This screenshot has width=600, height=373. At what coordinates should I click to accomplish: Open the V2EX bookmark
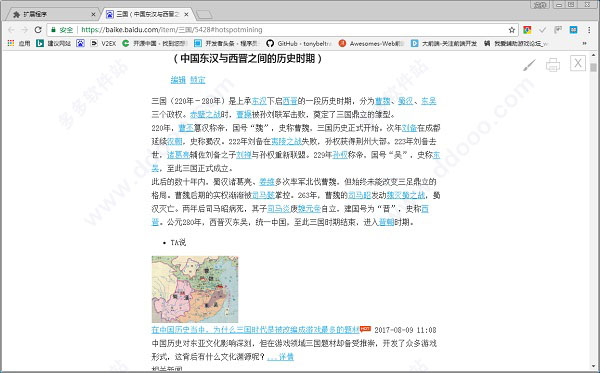tap(103, 43)
